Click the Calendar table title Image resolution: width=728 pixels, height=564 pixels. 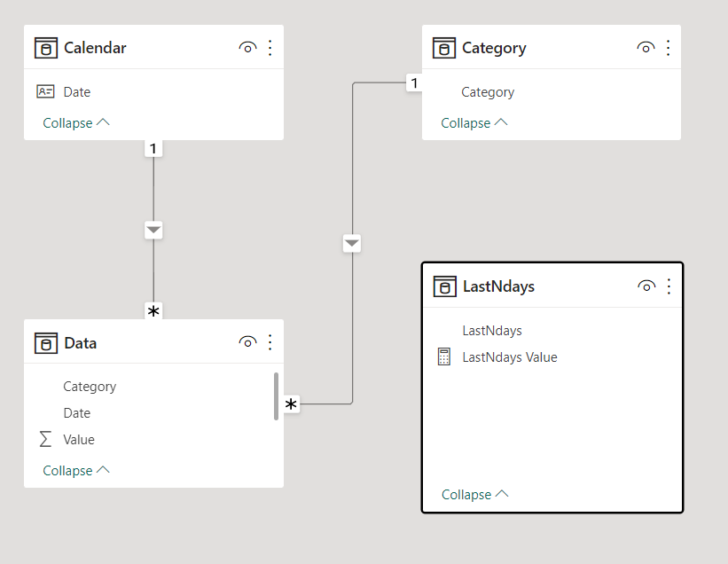[x=95, y=48]
